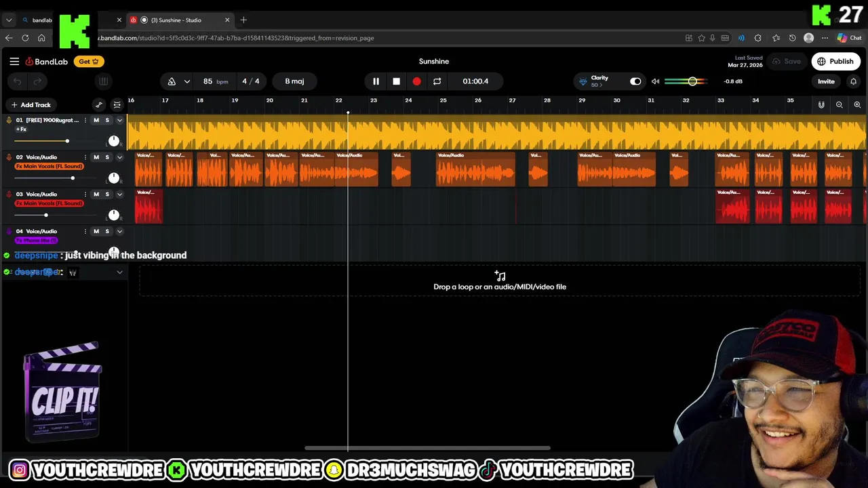Screen dimensions: 868x488
Task: Click the Invite button
Action: 826,81
